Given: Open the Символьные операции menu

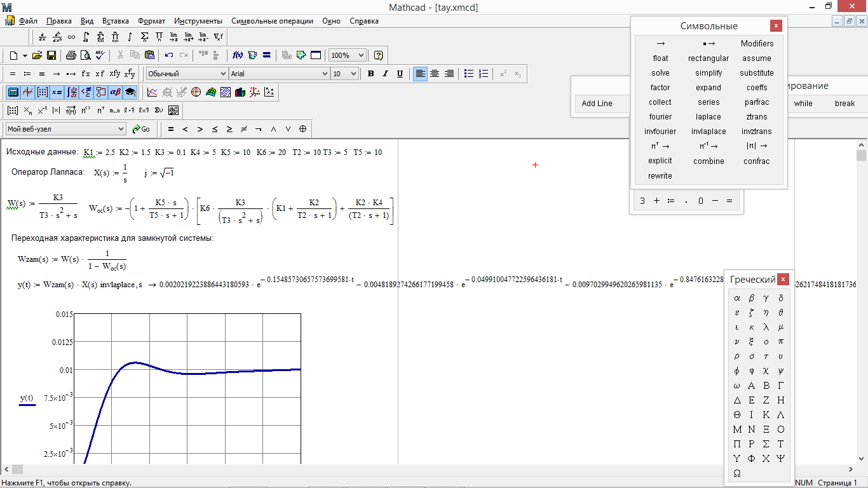Looking at the screenshot, I should pos(272,21).
